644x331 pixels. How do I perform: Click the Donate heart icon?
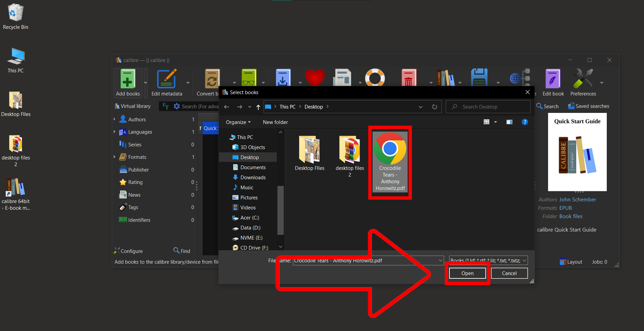coord(315,78)
